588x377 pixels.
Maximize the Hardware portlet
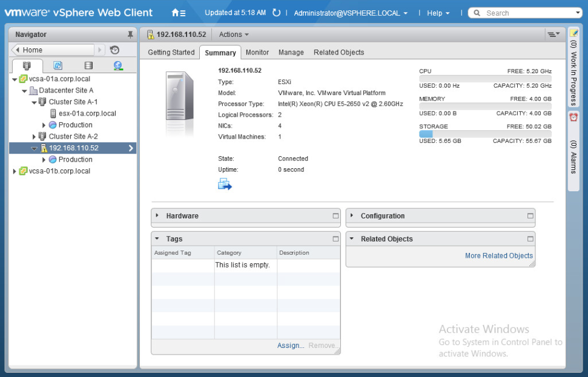(x=335, y=216)
